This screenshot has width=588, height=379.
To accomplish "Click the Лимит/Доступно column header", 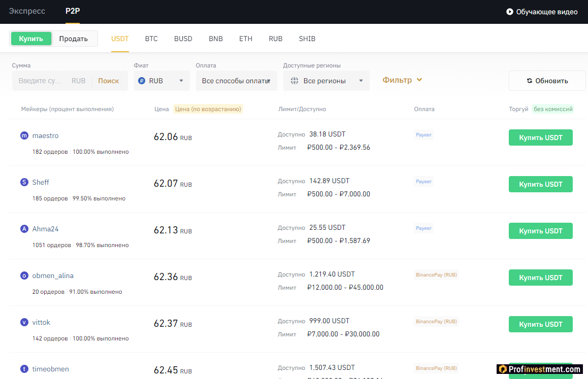I will (x=302, y=109).
